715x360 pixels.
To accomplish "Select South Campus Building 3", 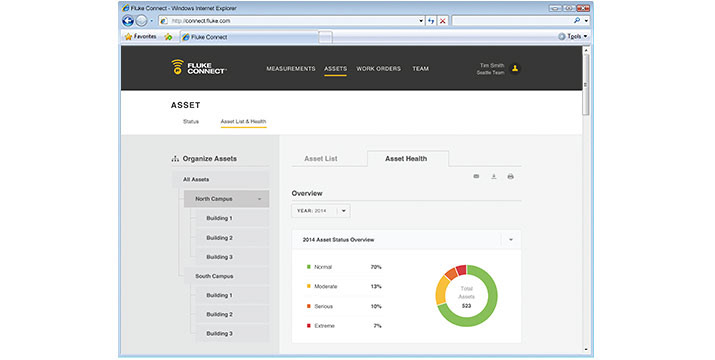I will pyautogui.click(x=232, y=334).
